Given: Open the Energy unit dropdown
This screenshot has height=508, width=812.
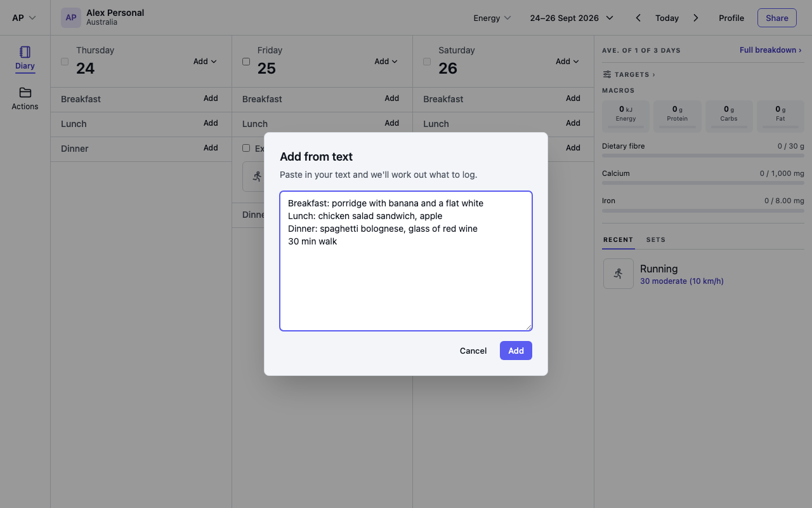Looking at the screenshot, I should pos(492,18).
